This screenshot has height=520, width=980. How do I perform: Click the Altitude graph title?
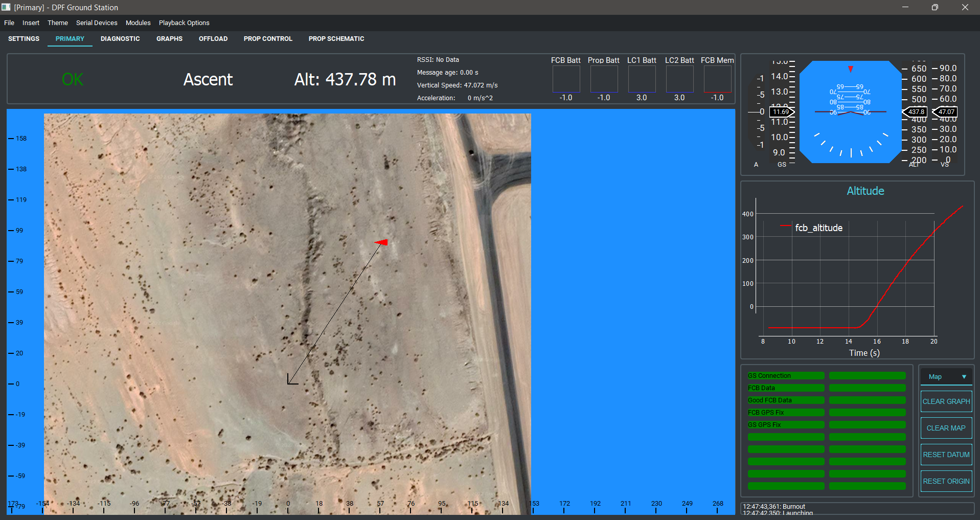[865, 191]
